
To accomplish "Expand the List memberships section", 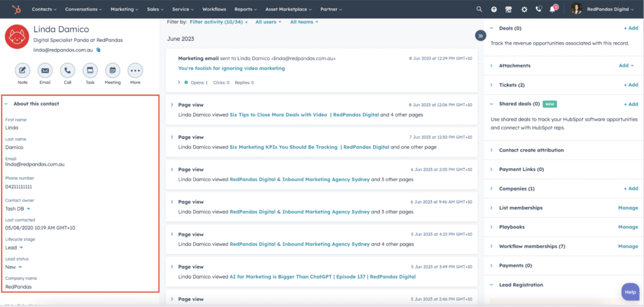I will click(492, 208).
